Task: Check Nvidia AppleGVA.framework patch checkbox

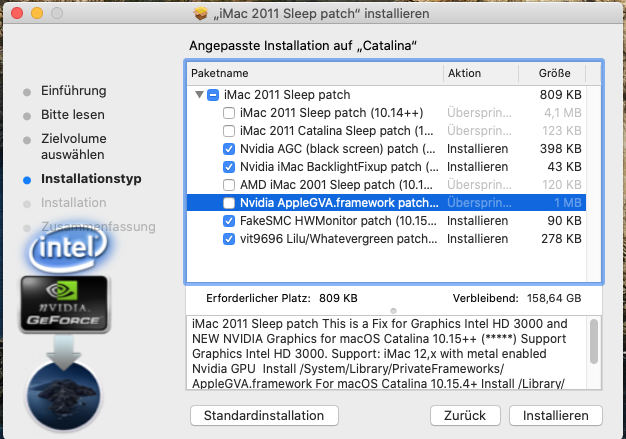Action: (x=229, y=203)
